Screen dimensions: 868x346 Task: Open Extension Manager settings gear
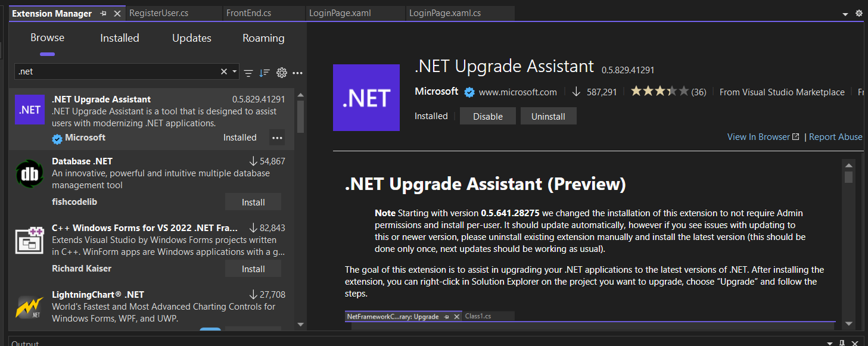point(282,73)
